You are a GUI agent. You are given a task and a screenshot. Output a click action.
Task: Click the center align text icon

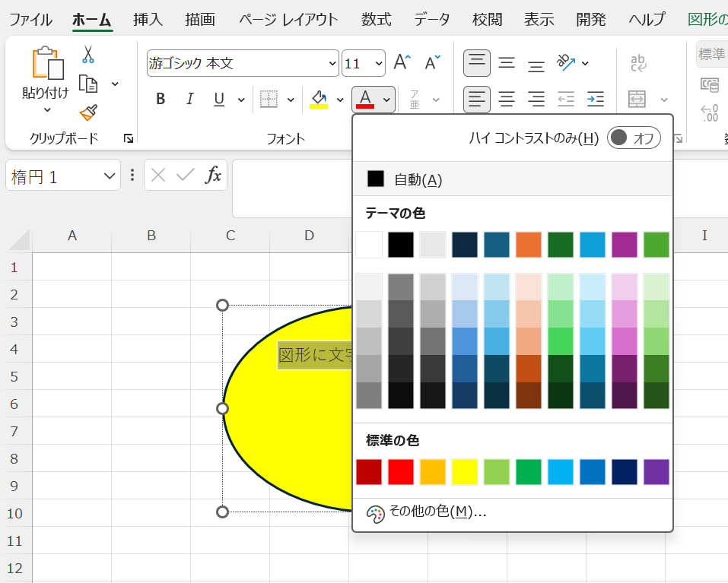click(507, 100)
